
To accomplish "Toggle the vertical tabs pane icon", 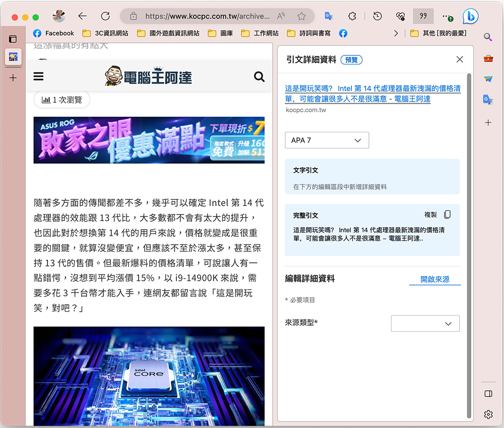I will 13,39.
